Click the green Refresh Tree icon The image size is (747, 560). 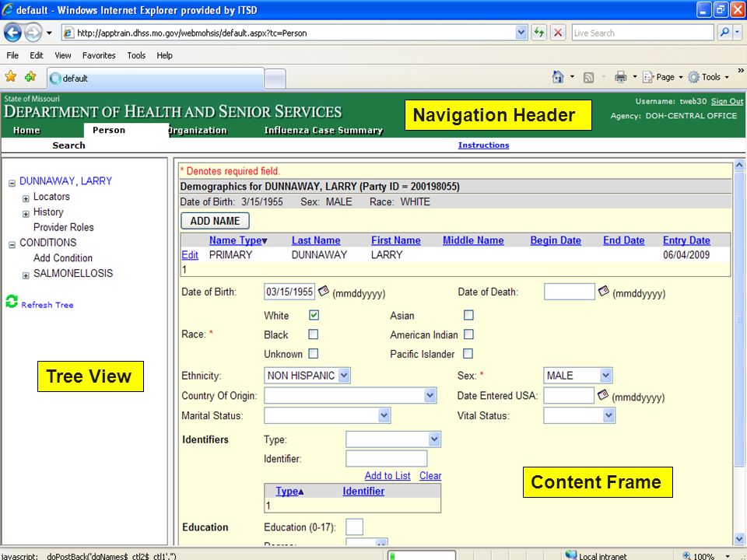12,302
